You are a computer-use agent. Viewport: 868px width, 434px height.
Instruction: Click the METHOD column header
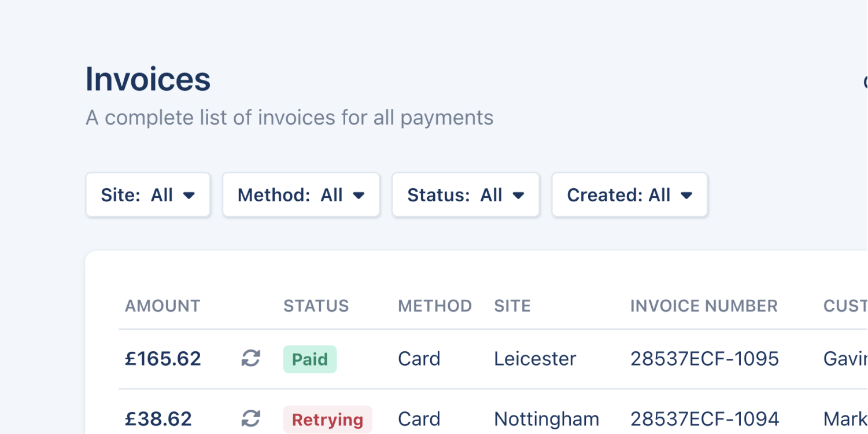pos(435,306)
